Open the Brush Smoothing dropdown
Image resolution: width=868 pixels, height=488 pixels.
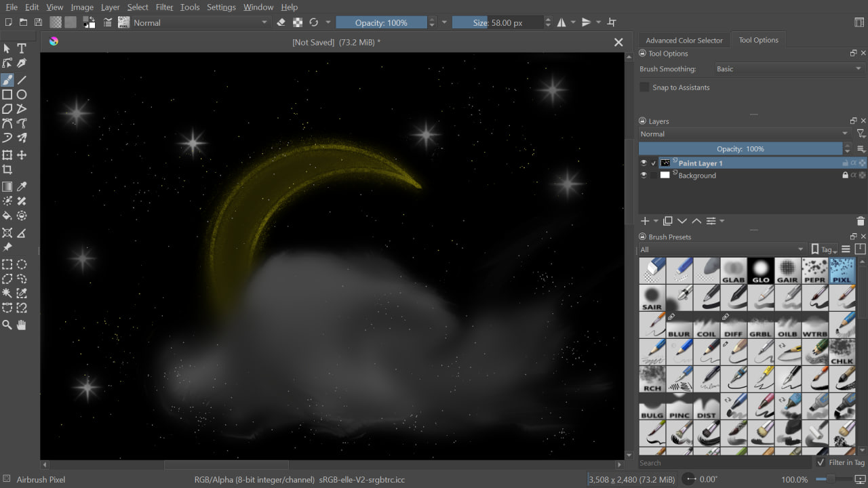(x=789, y=69)
